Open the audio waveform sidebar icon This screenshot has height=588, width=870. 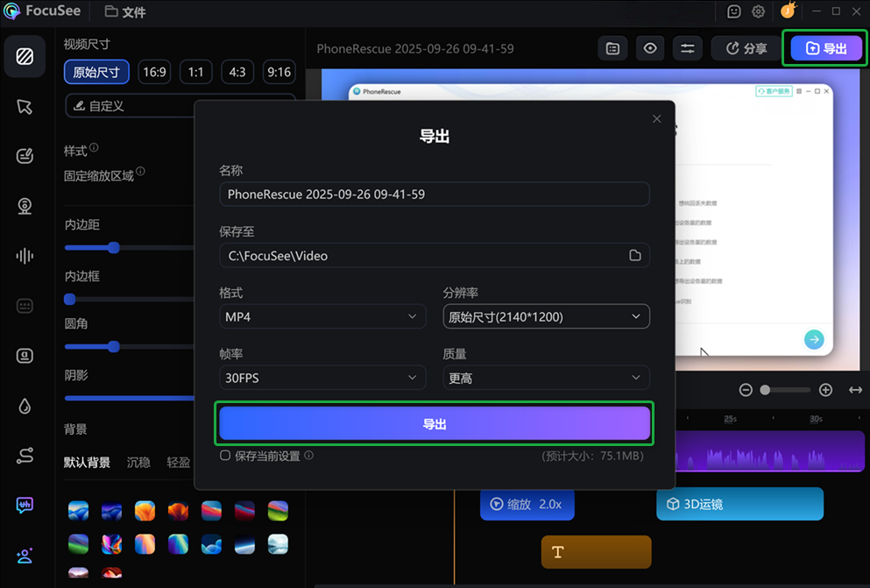tap(25, 256)
